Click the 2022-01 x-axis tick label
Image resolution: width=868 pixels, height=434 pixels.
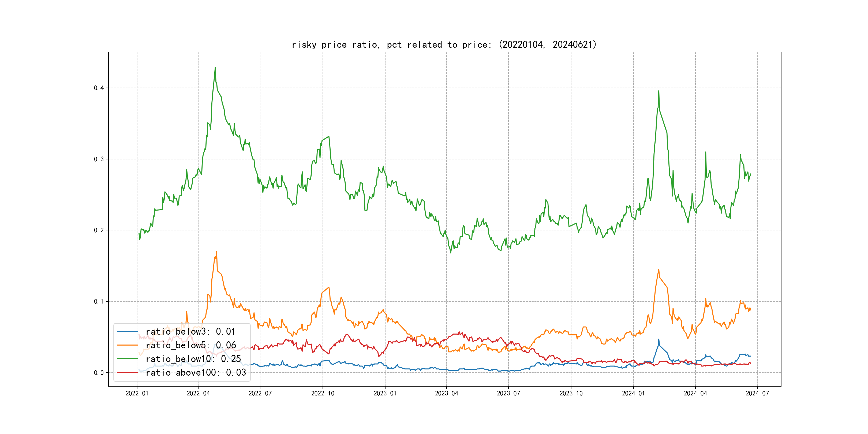coord(137,393)
